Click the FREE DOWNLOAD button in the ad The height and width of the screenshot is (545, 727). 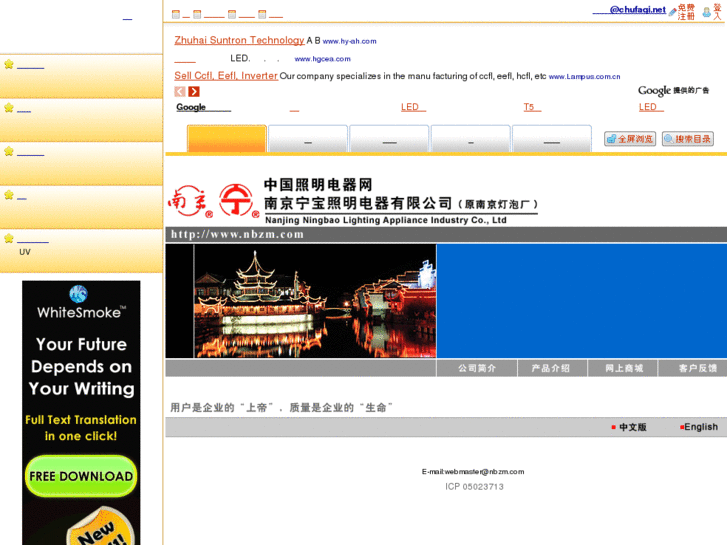pyautogui.click(x=81, y=476)
